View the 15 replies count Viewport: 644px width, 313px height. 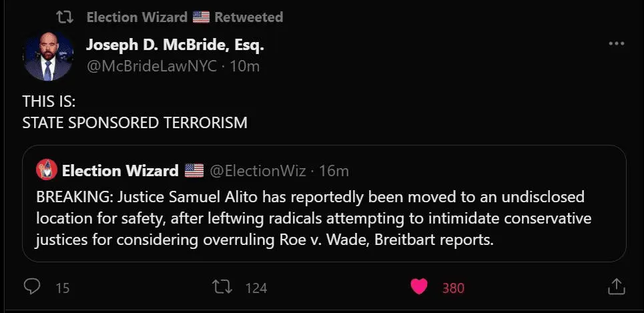[63, 288]
